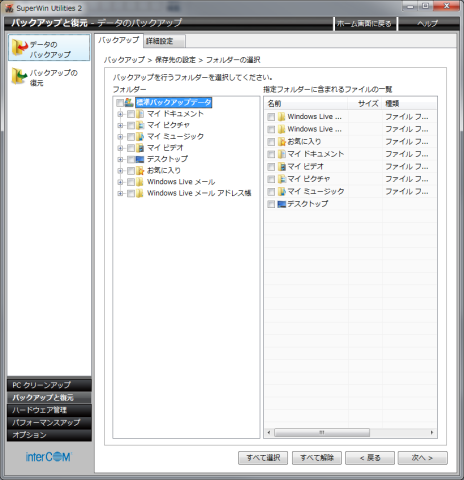
Task: Expand the お気に入り tree node
Action: coord(121,171)
